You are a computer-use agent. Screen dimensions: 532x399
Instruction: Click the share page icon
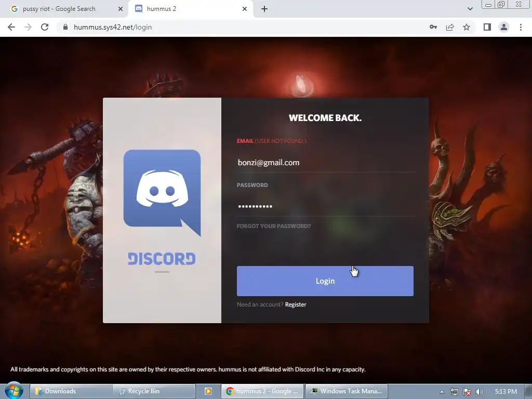pos(450,27)
